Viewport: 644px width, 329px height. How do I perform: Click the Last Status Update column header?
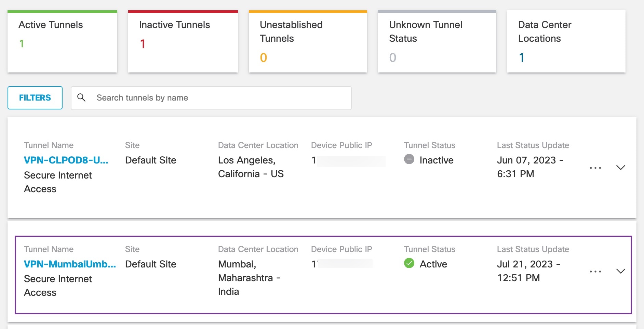click(x=533, y=145)
